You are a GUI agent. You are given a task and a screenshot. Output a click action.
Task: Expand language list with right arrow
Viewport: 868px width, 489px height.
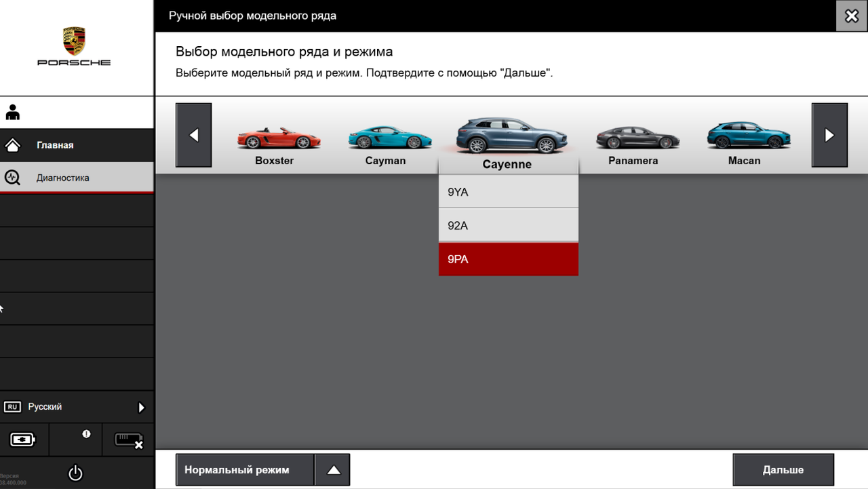coord(141,408)
